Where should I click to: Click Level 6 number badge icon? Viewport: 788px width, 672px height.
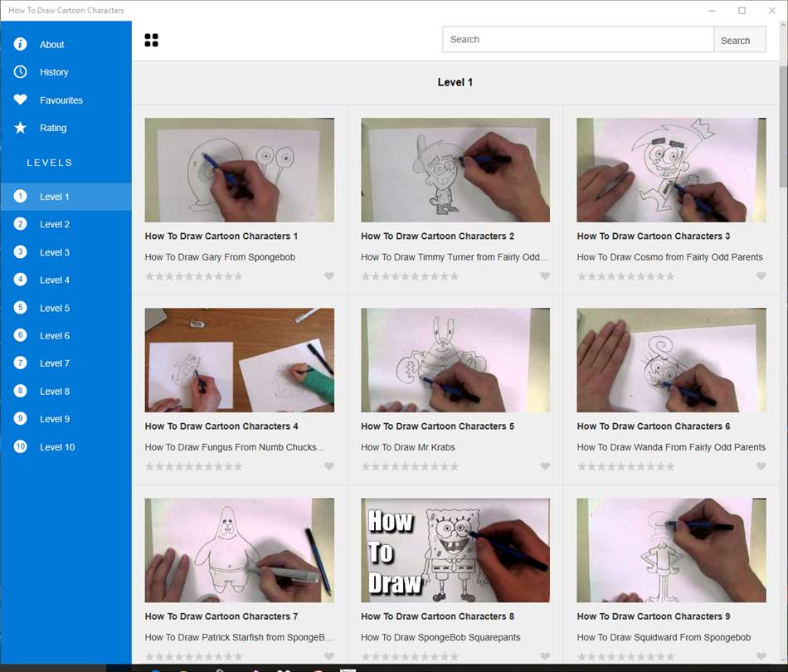click(20, 335)
